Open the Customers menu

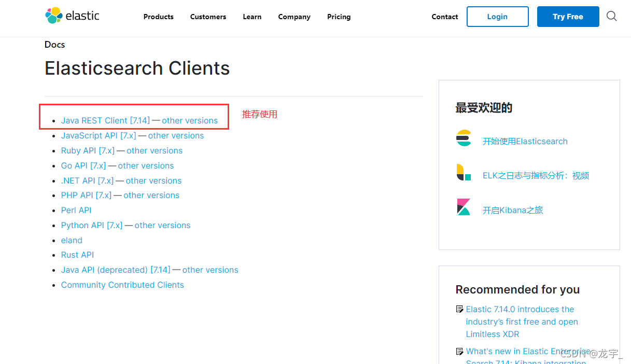tap(208, 17)
